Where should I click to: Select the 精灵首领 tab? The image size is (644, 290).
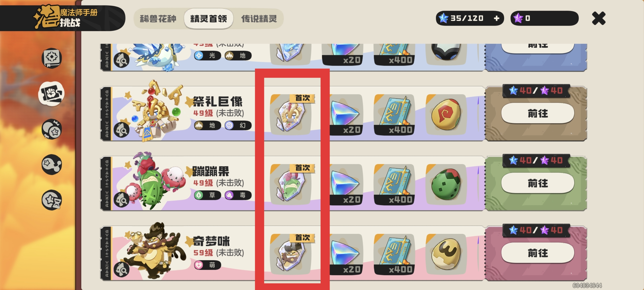[208, 19]
